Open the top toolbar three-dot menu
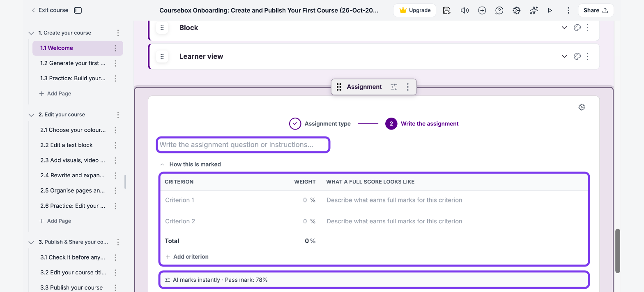Image resolution: width=644 pixels, height=292 pixels. point(568,10)
